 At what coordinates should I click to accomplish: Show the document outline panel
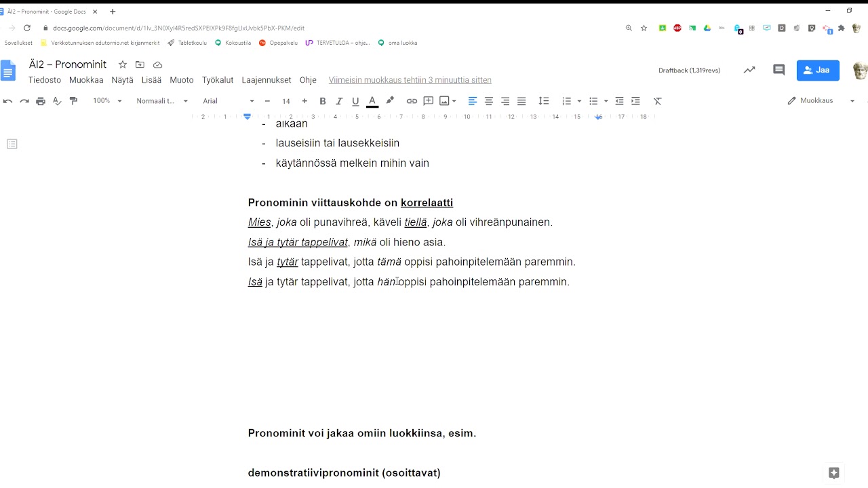12,144
